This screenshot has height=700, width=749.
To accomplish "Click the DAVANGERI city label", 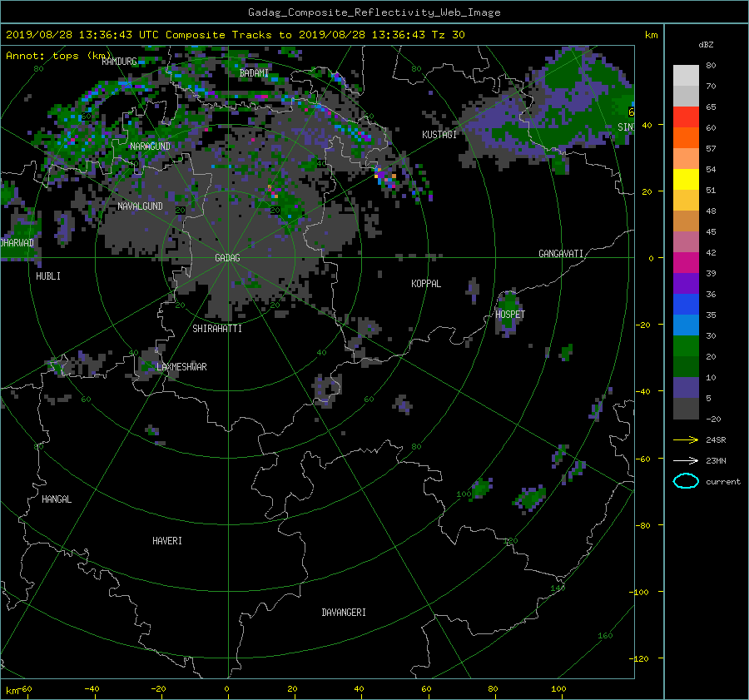I will pos(344,613).
